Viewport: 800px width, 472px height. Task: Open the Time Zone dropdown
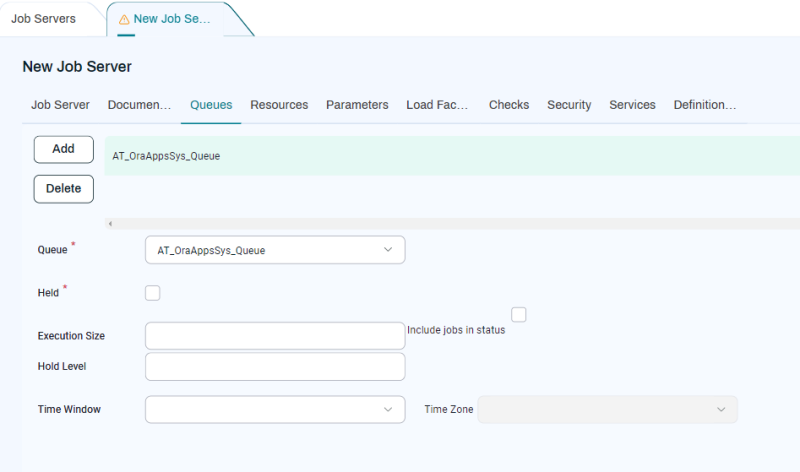(607, 409)
